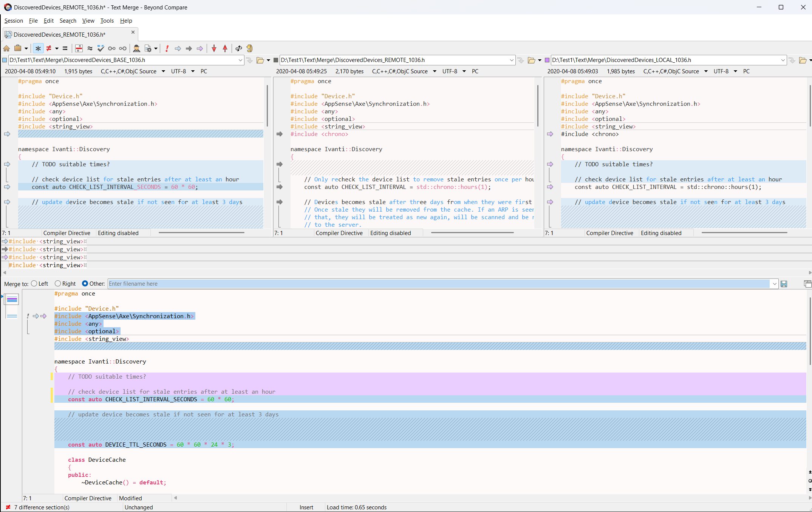Click the output overview thumbnail map
Image resolution: width=812 pixels, height=512 pixels.
click(12, 306)
